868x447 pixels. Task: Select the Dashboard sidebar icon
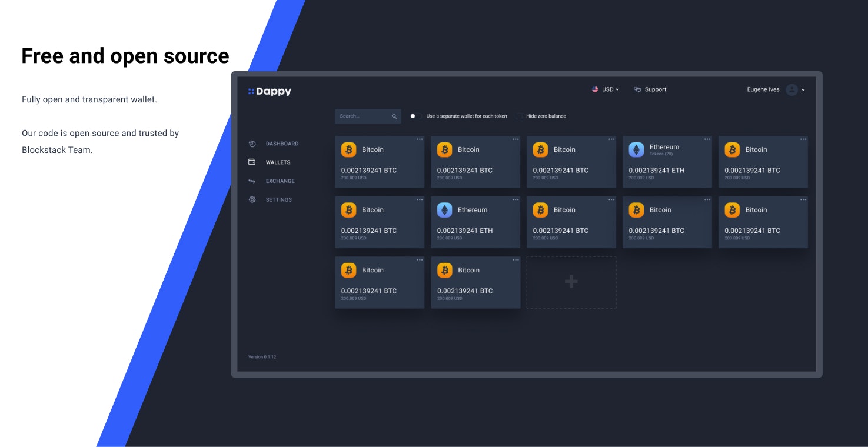[x=252, y=143]
